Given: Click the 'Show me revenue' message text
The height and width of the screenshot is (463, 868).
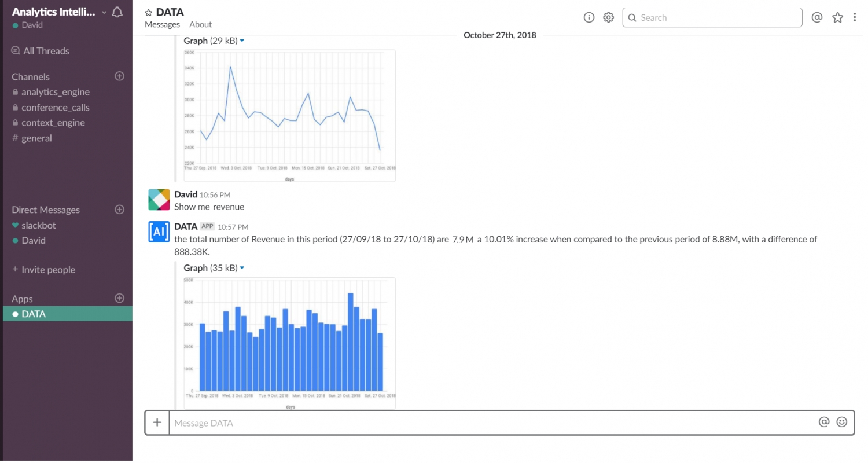Looking at the screenshot, I should pos(209,207).
